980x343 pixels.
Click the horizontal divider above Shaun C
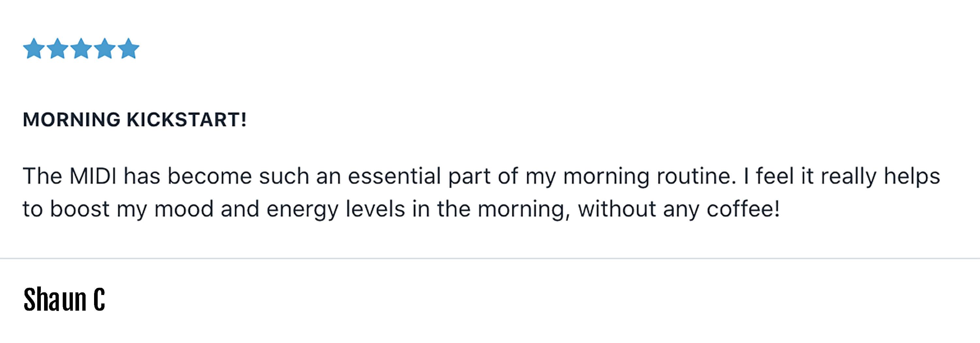(490, 259)
